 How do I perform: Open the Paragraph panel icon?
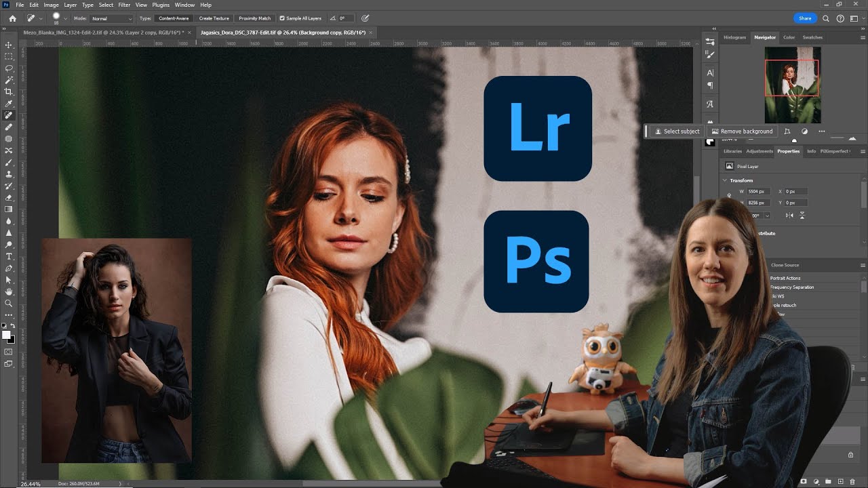(x=710, y=85)
